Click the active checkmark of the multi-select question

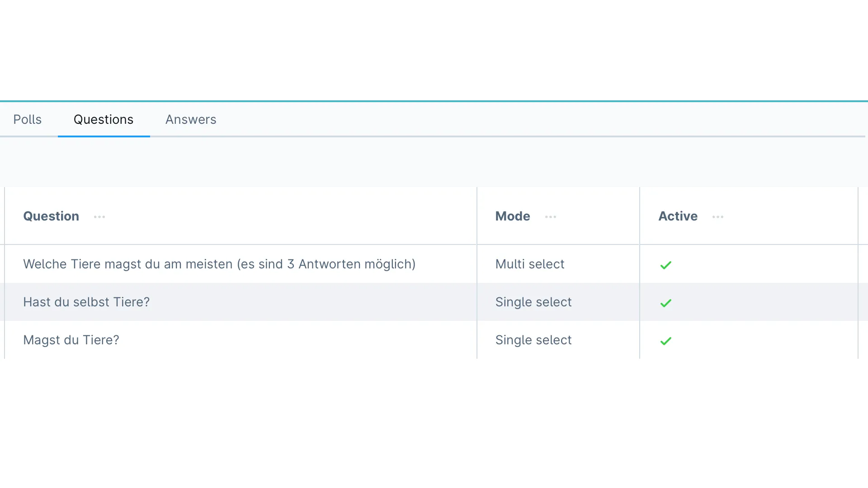665,265
